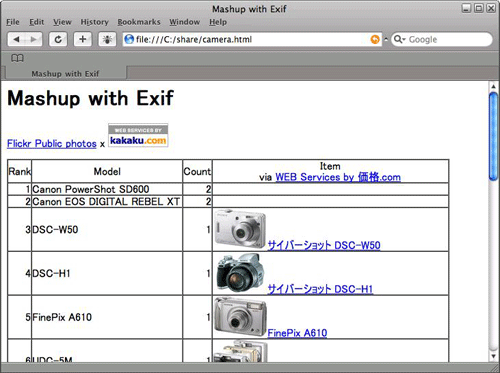Image resolution: width=500 pixels, height=373 pixels.
Task: Add a bookmark with the plus button
Action: [83, 39]
